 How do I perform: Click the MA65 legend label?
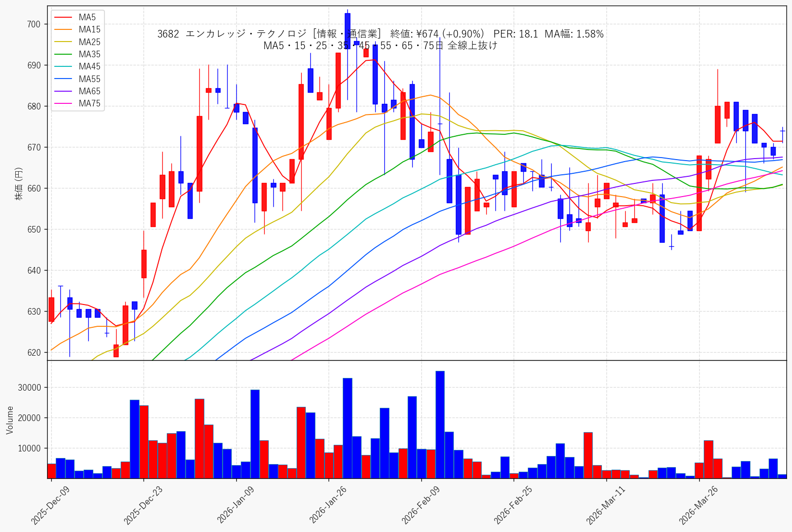[x=89, y=91]
